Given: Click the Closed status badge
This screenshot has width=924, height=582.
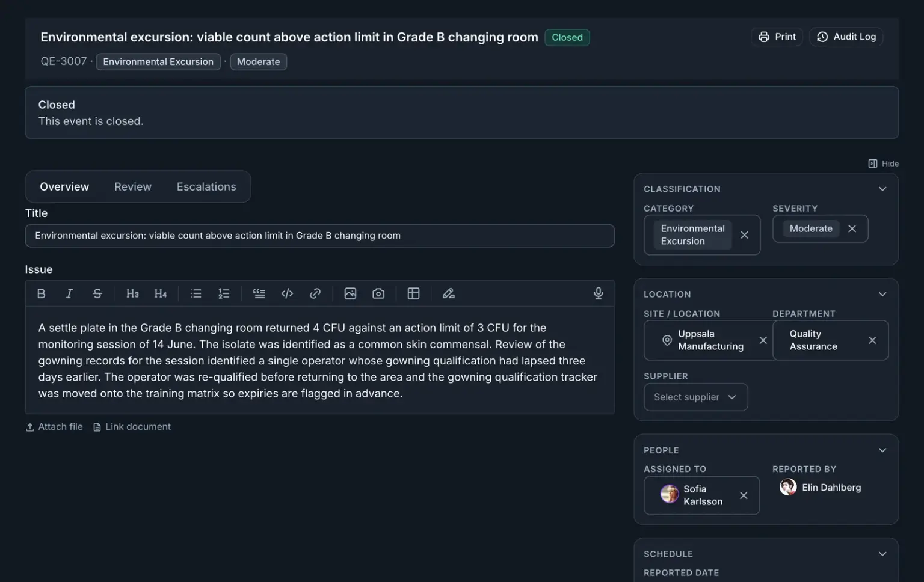Looking at the screenshot, I should click(567, 37).
